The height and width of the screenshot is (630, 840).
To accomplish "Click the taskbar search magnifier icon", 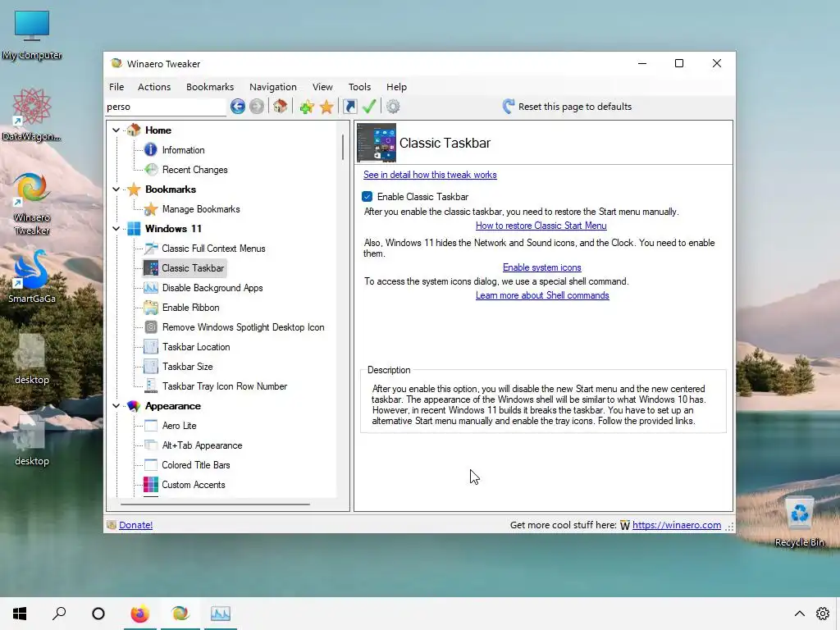I will 59,614.
